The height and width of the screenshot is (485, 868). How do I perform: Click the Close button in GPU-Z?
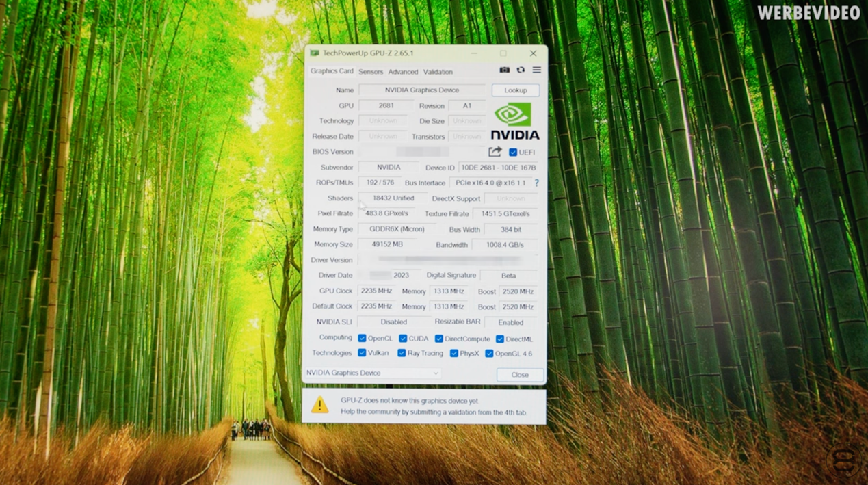pos(520,375)
